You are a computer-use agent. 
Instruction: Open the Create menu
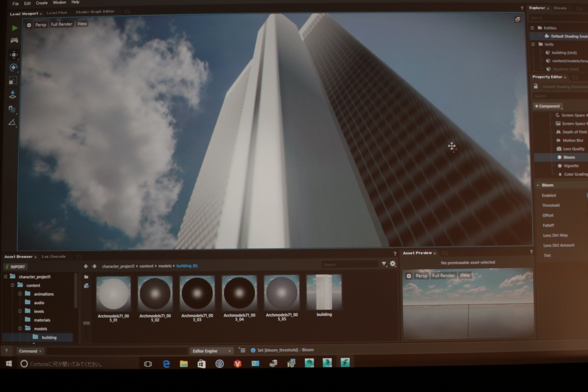(x=42, y=3)
